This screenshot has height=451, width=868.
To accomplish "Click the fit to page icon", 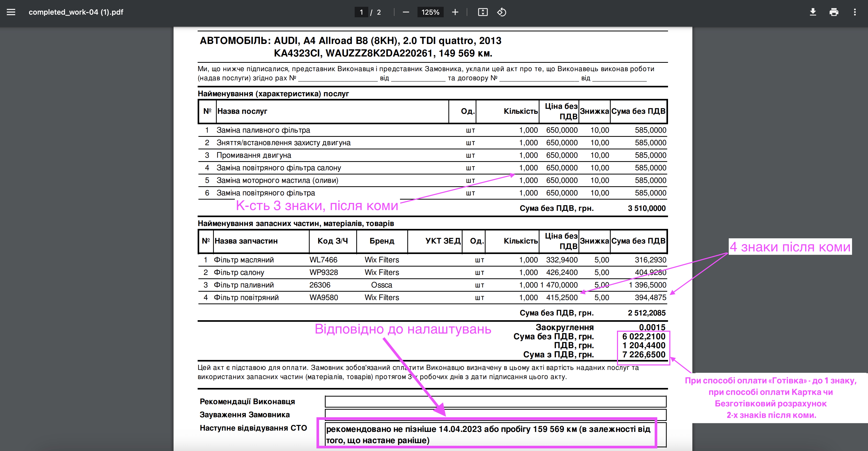I will 482,12.
